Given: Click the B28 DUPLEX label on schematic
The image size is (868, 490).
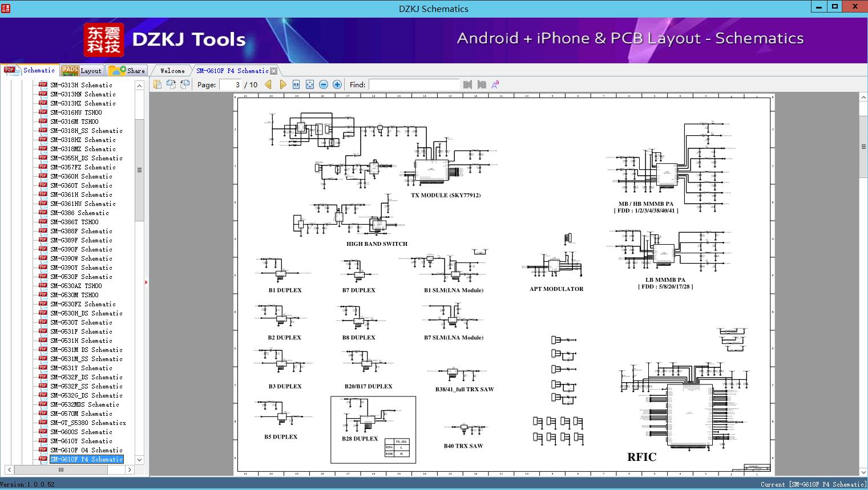Looking at the screenshot, I should pos(360,439).
